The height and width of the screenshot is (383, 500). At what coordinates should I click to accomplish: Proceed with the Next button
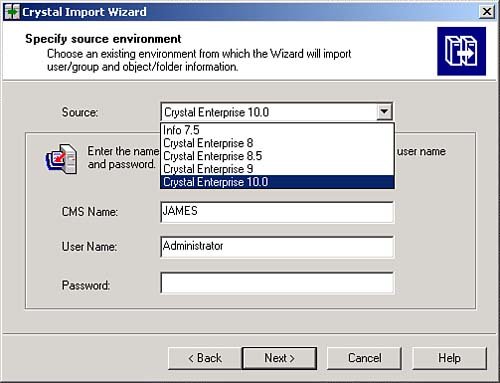[x=279, y=358]
